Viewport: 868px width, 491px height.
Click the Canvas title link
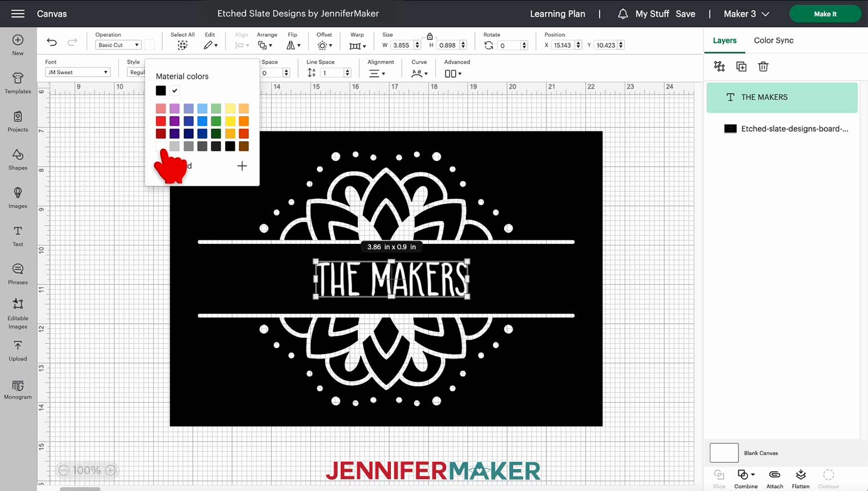(52, 14)
